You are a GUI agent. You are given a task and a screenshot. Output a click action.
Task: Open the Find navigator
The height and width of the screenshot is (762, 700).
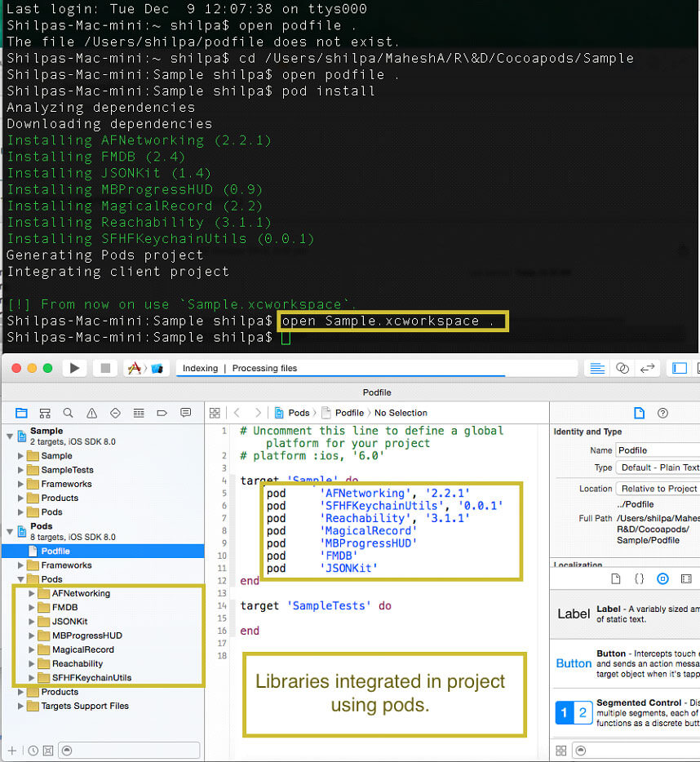(68, 413)
